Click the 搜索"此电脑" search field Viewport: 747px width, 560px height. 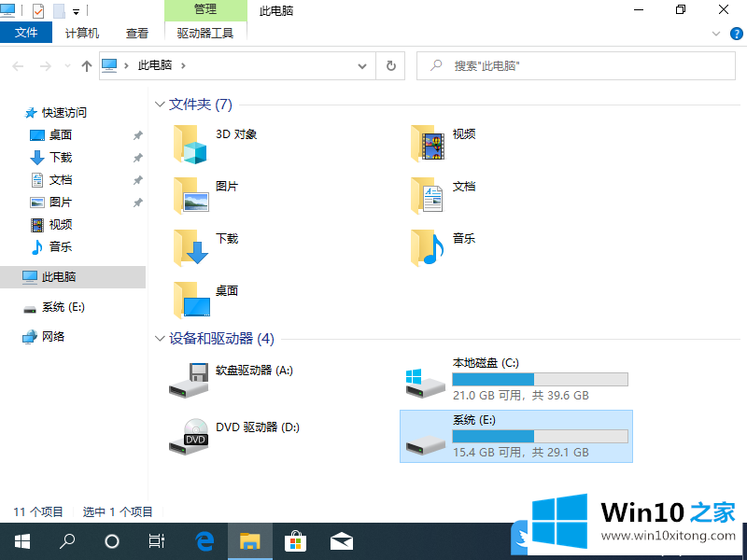575,65
